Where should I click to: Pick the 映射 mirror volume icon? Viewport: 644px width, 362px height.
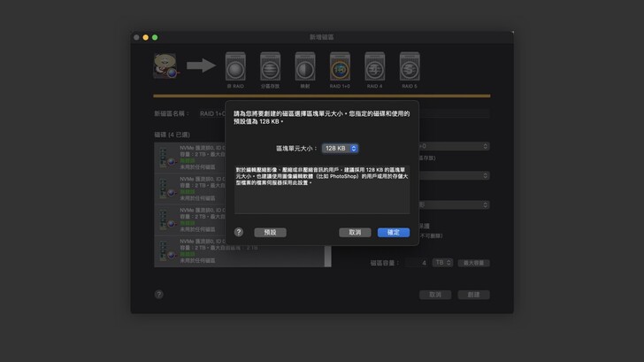(x=305, y=66)
